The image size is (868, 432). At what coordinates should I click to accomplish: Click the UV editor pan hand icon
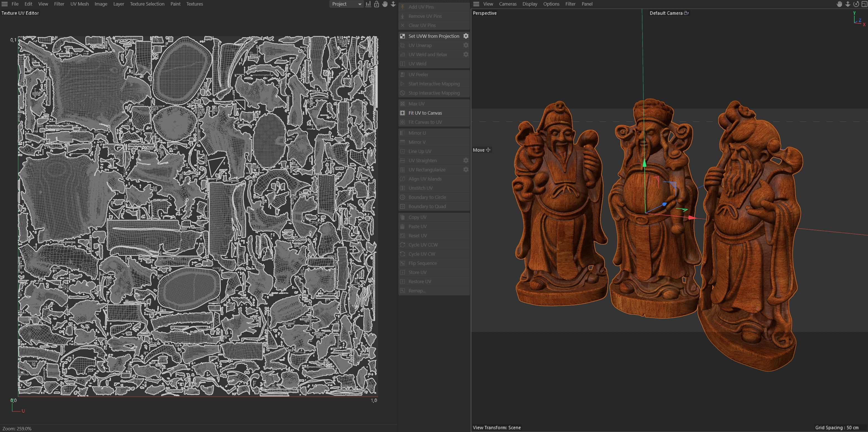(x=385, y=4)
